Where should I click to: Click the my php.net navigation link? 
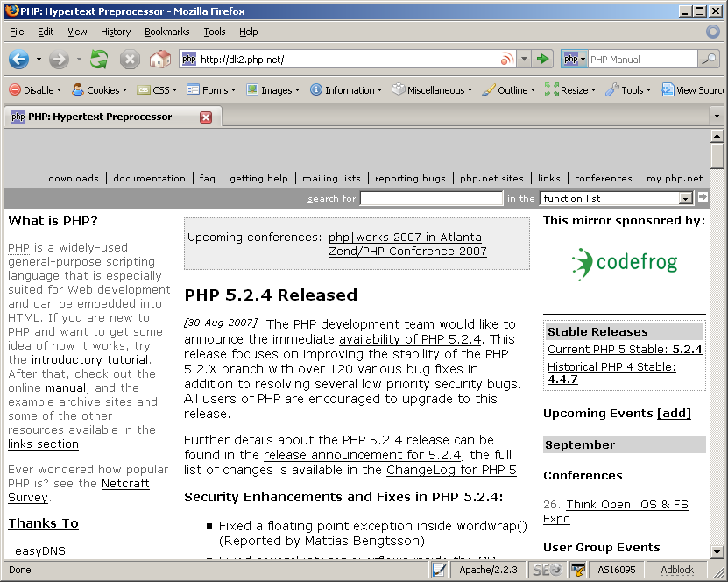[675, 178]
